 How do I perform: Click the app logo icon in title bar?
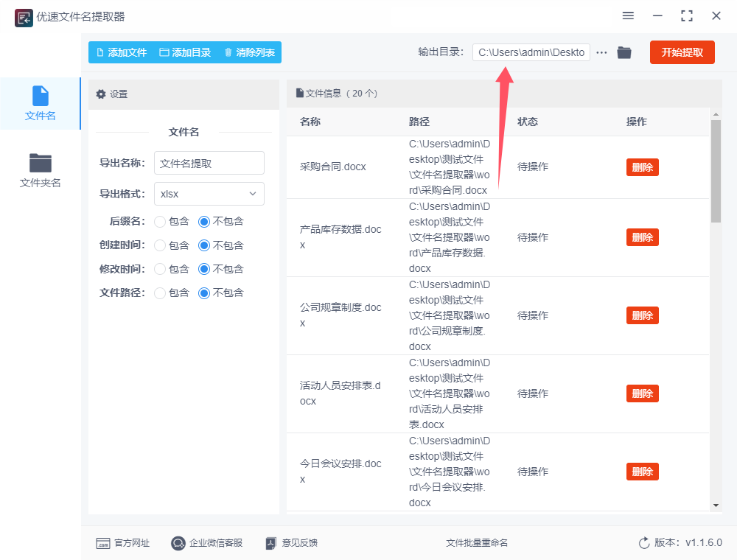pyautogui.click(x=24, y=18)
